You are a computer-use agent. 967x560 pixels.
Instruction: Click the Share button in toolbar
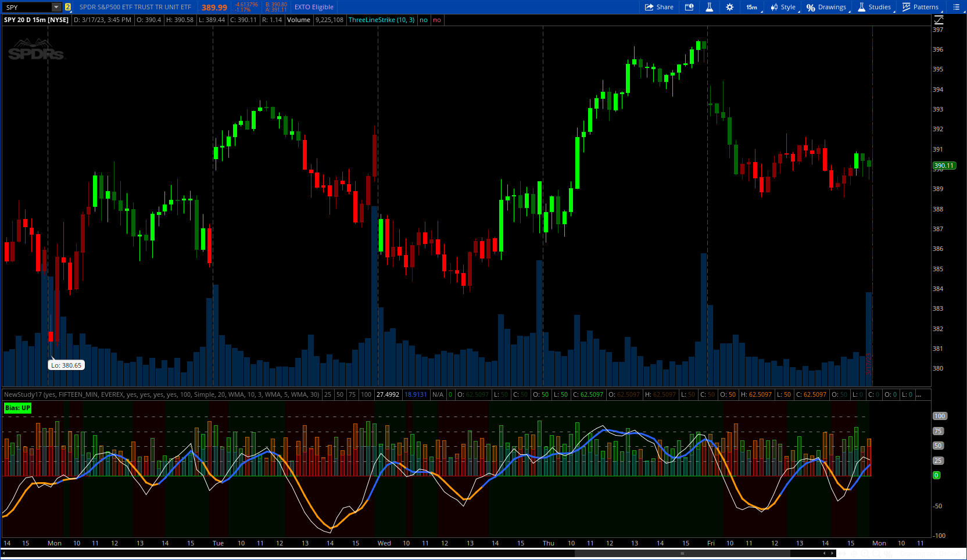point(659,7)
